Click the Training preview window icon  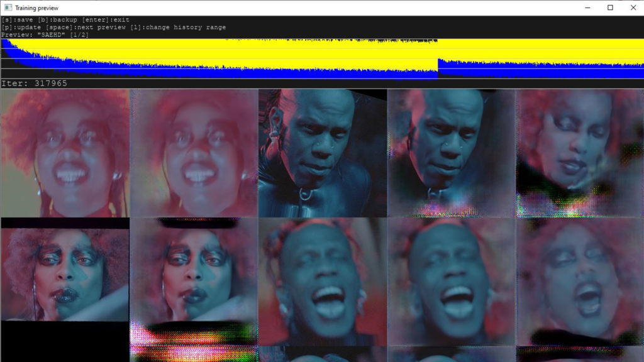8,8
